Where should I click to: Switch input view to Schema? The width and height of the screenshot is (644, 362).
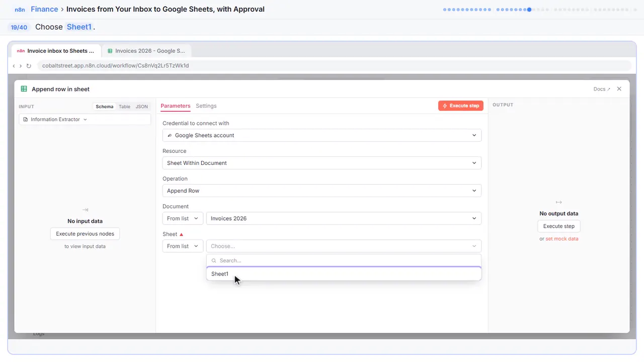105,107
